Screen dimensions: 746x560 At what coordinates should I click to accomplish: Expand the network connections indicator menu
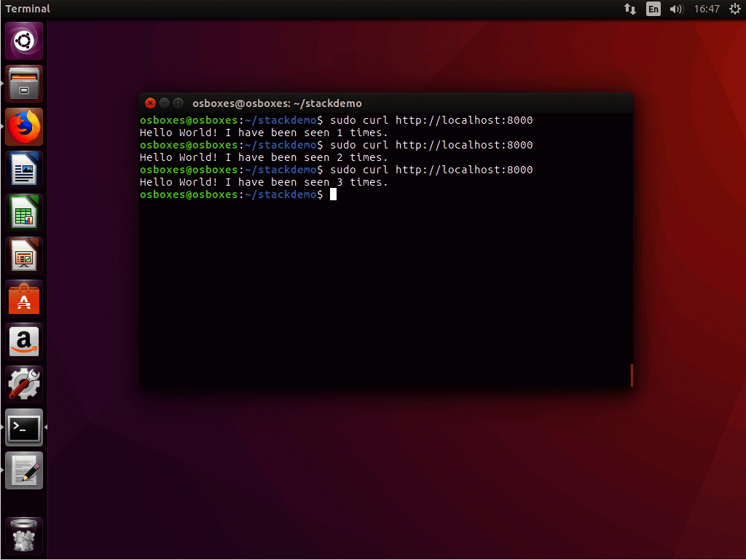pyautogui.click(x=630, y=9)
